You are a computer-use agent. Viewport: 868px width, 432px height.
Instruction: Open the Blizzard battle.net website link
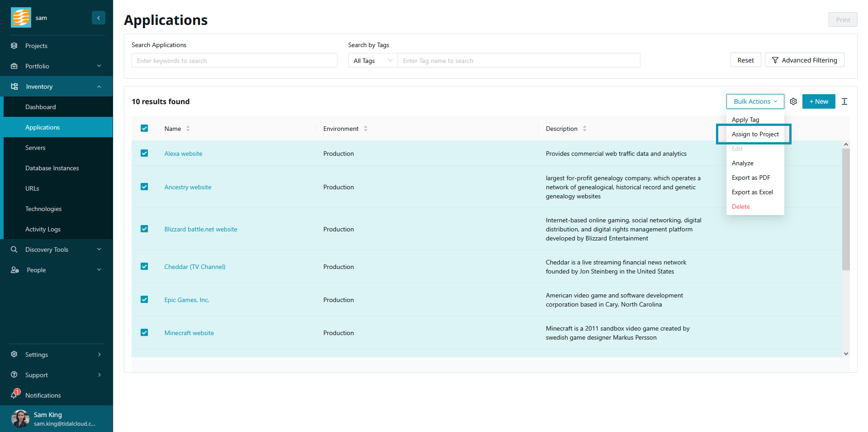[x=200, y=229]
